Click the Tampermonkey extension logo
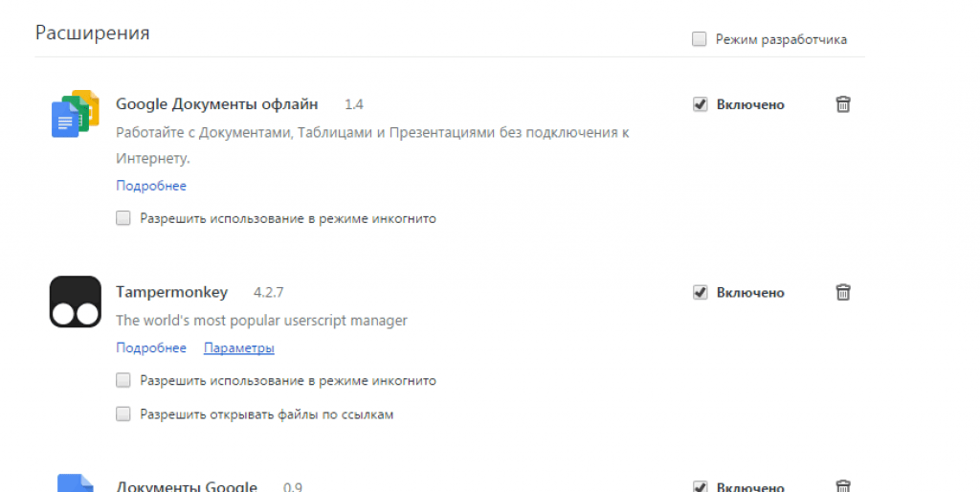980x492 pixels. [75, 302]
